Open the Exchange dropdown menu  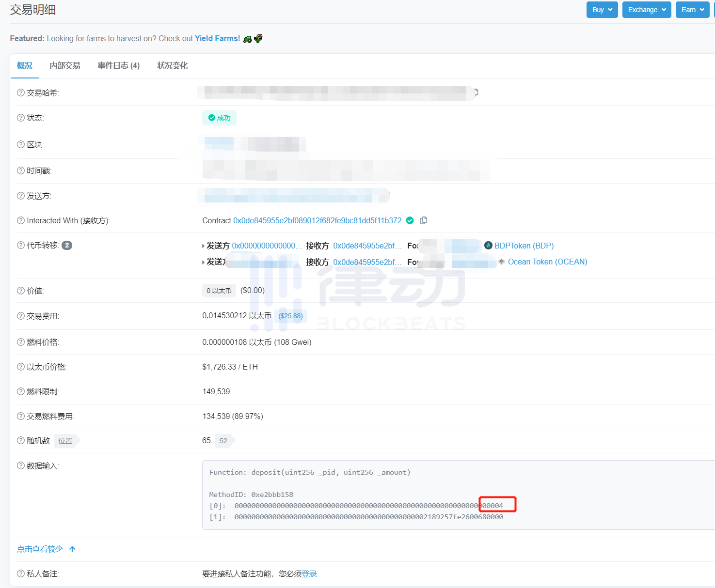tap(647, 10)
